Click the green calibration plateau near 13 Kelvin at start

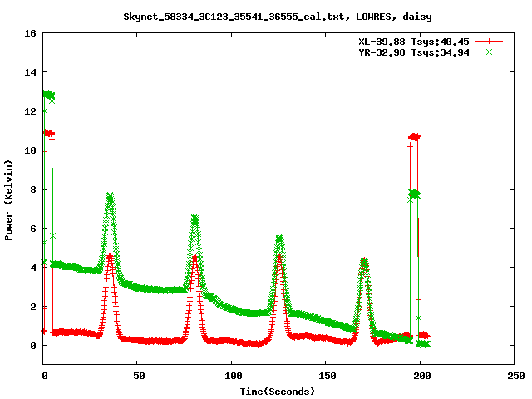point(48,94)
